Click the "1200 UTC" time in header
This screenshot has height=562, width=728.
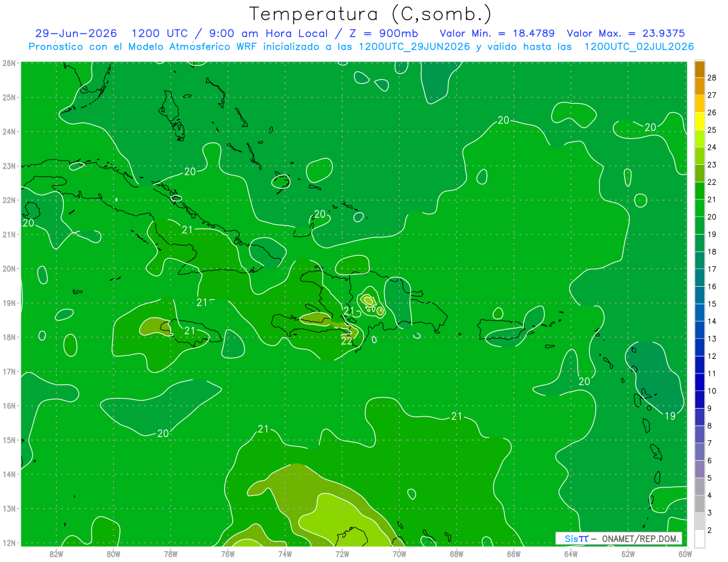click(x=160, y=33)
